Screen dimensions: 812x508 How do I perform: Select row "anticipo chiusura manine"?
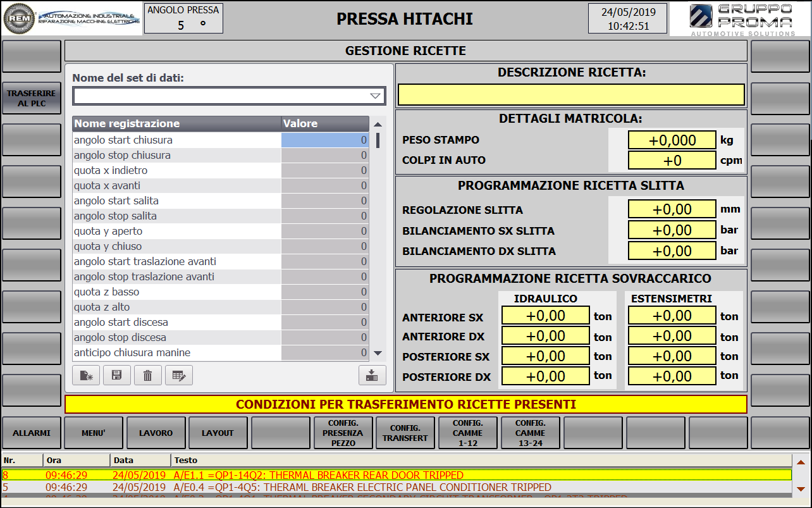click(221, 352)
